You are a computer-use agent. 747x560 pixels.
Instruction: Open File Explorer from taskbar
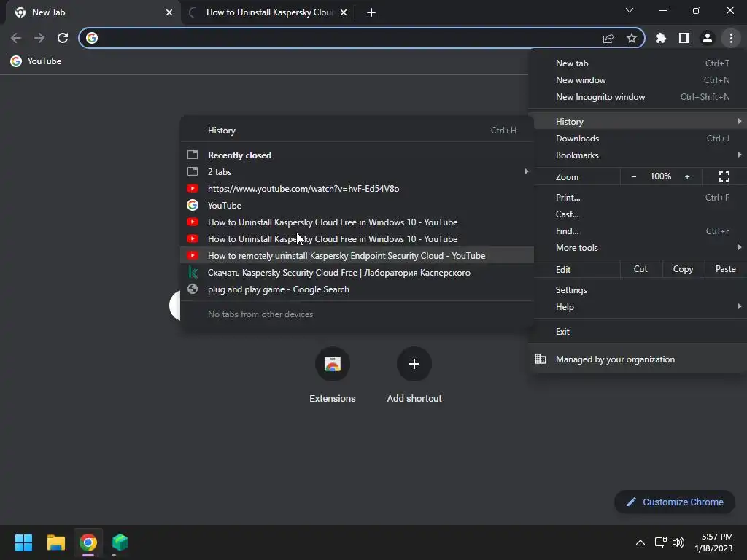pos(55,542)
